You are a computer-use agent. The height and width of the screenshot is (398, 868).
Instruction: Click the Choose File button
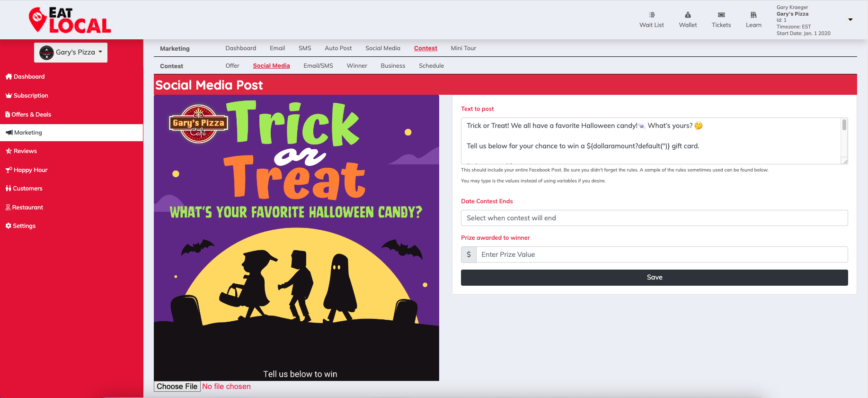click(x=177, y=387)
